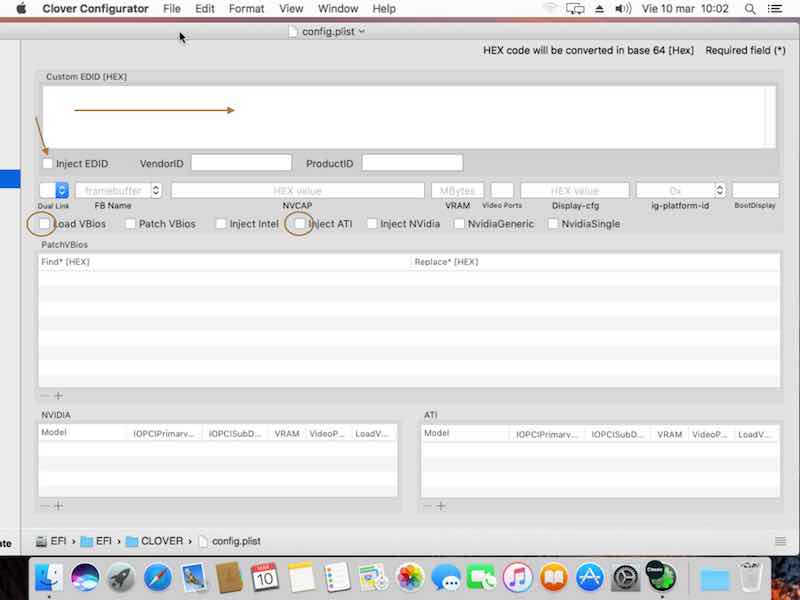This screenshot has width=800, height=600.
Task: Click the Display-cfg HEX value field
Action: point(574,190)
